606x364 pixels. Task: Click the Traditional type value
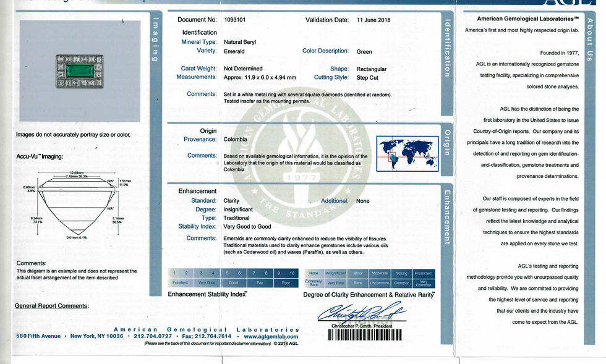pyautogui.click(x=236, y=218)
